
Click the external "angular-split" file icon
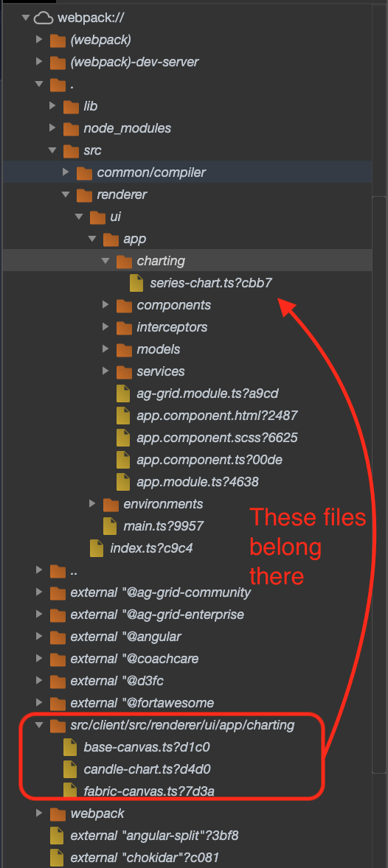pyautogui.click(x=57, y=835)
